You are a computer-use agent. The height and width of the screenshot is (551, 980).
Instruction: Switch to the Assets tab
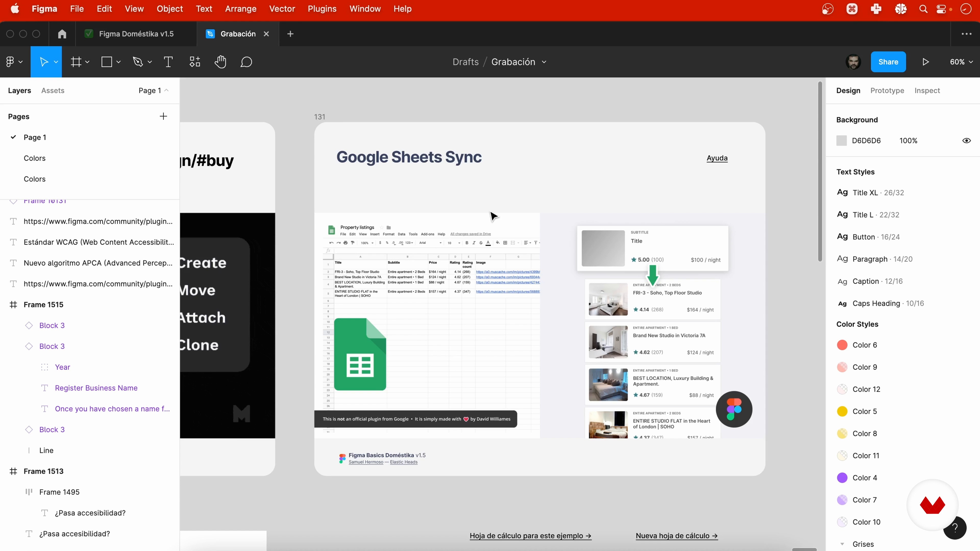(x=53, y=91)
